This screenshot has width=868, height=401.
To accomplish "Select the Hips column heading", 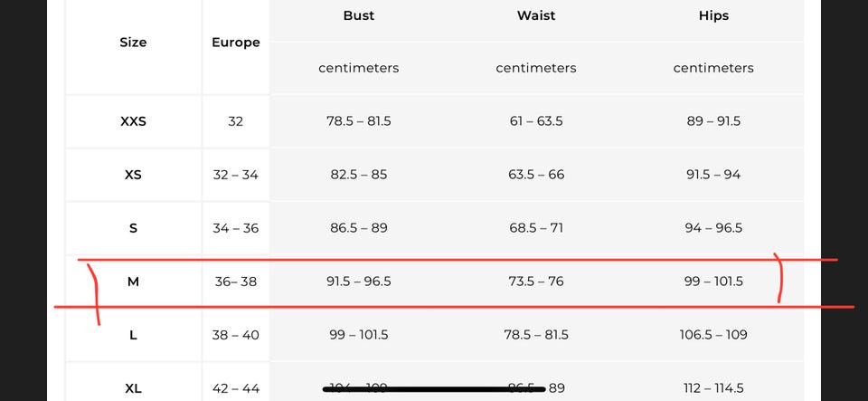I will 713,15.
